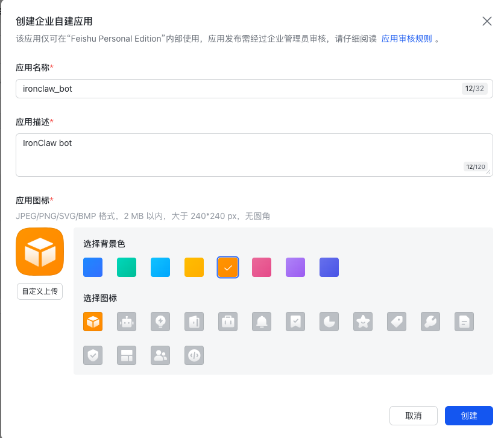The width and height of the screenshot is (504, 438).
Task: Focus the 应用描述 text area
Action: (254, 155)
